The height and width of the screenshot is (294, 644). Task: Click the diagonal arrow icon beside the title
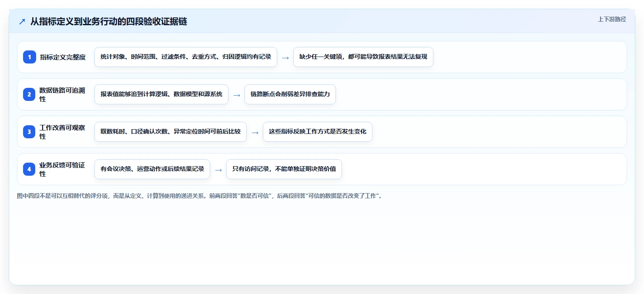[22, 21]
